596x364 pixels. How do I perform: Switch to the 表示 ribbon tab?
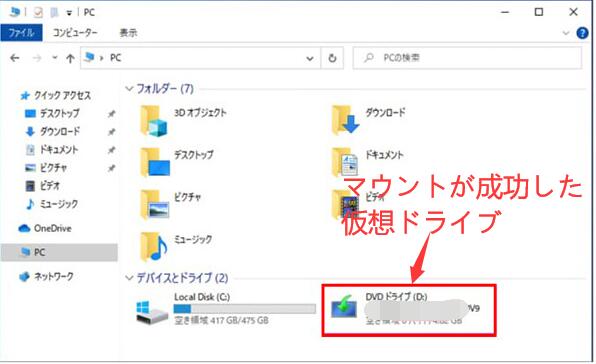(x=128, y=33)
